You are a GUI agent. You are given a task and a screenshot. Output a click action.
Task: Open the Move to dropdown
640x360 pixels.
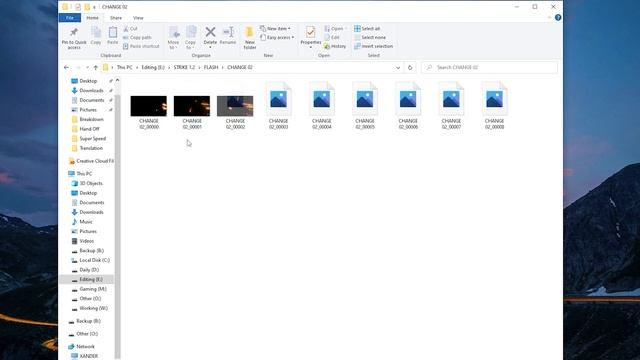(173, 38)
